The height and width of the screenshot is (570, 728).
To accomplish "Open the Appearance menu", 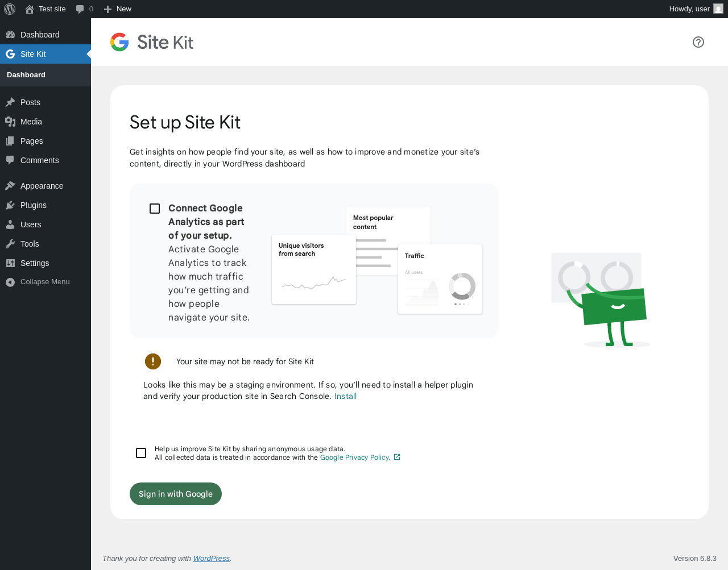I will pos(42,186).
